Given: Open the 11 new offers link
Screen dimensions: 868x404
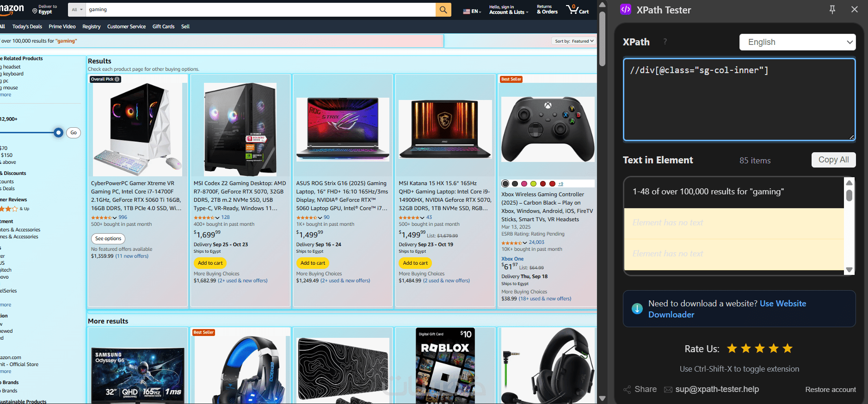Looking at the screenshot, I should (x=132, y=256).
